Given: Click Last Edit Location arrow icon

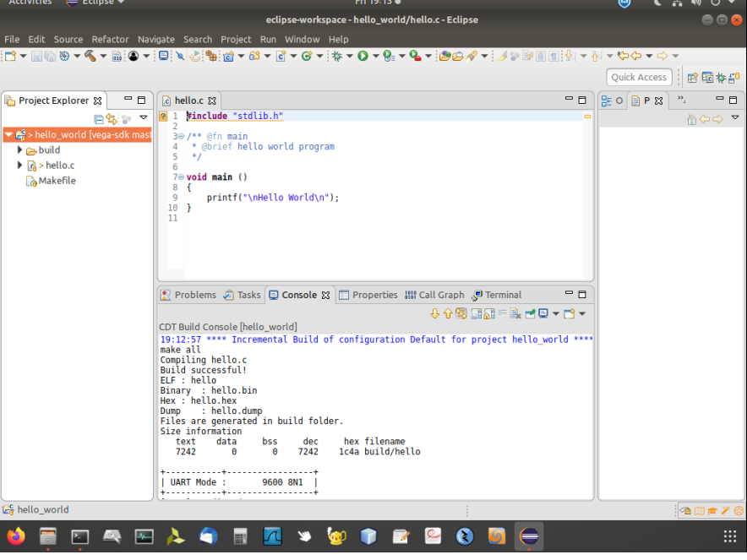Looking at the screenshot, I should click(x=623, y=57).
